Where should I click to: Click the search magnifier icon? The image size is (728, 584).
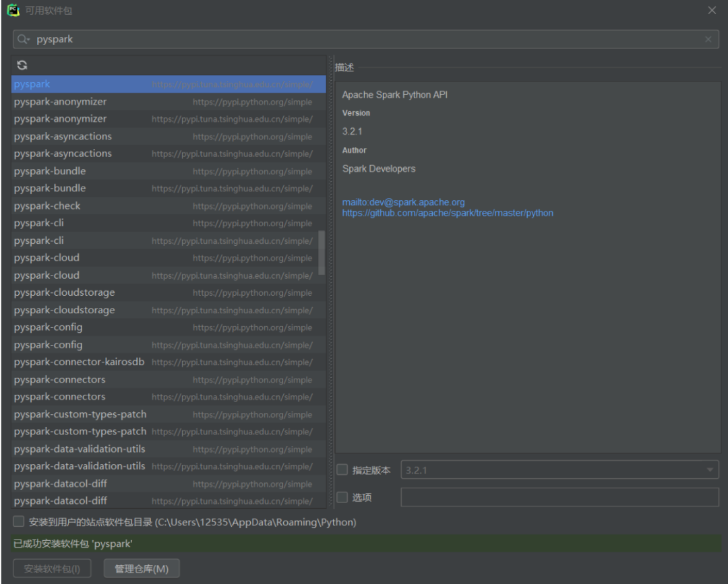[23, 40]
